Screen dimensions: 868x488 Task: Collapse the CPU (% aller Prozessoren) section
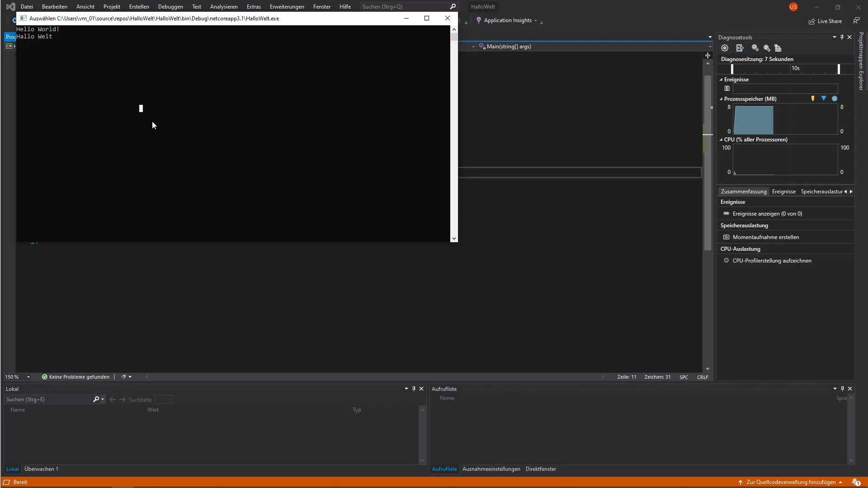(721, 140)
